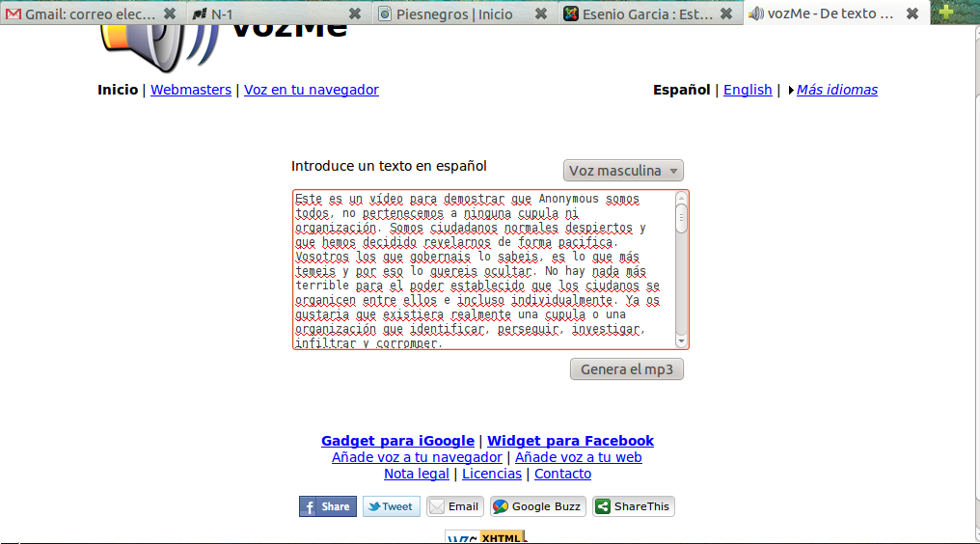Close the N-1 tab
Viewport: 980px width, 544px height.
point(354,14)
